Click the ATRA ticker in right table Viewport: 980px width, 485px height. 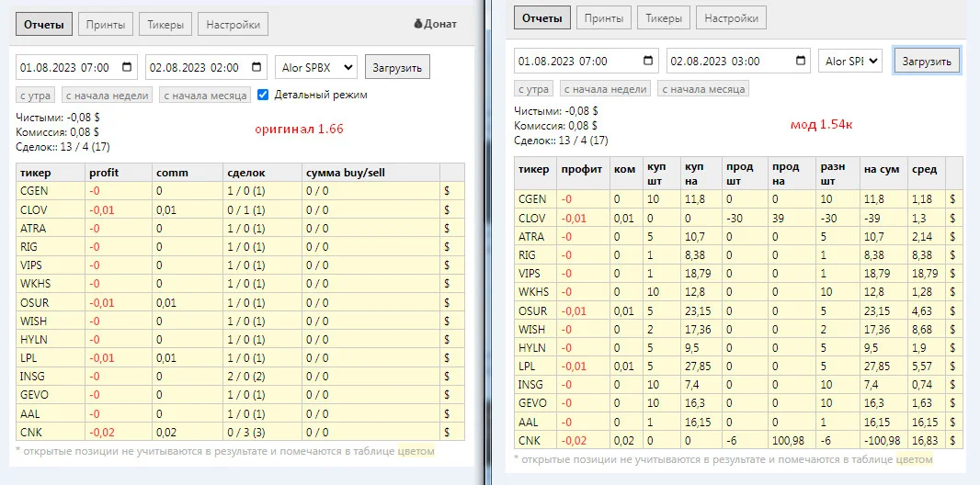coord(532,237)
